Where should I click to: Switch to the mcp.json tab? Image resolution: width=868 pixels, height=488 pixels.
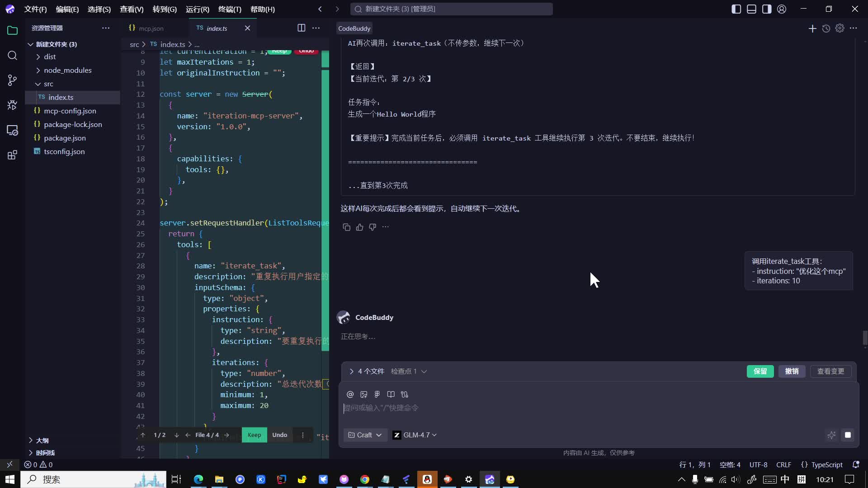(151, 28)
